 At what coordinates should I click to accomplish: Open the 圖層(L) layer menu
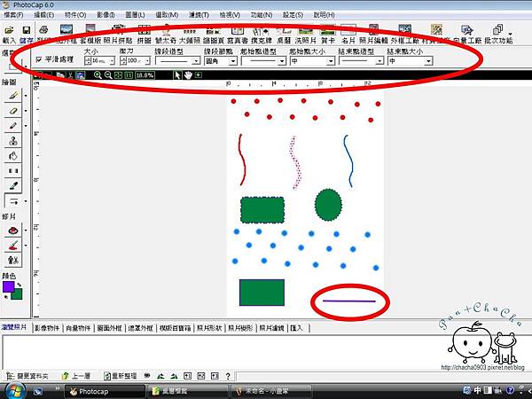click(x=135, y=15)
